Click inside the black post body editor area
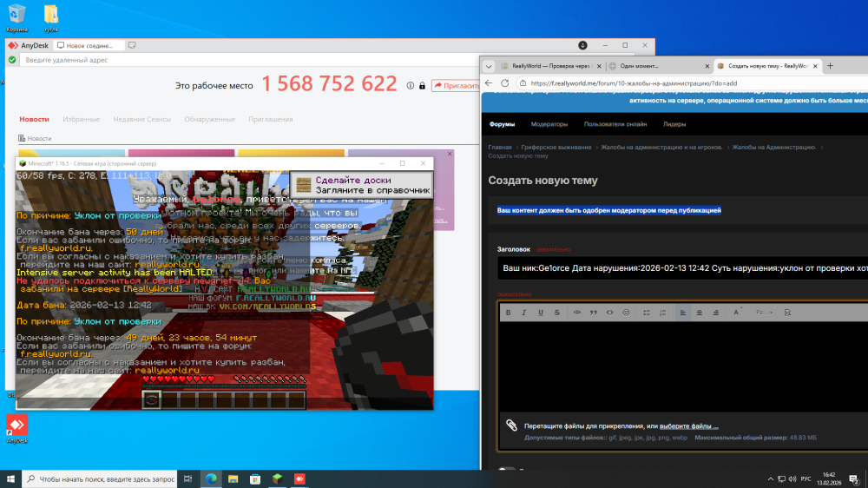 [682, 366]
